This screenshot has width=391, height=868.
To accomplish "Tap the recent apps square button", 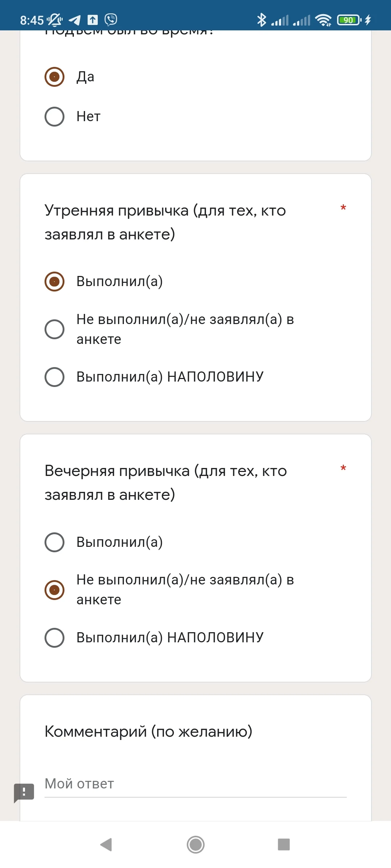I will [283, 844].
